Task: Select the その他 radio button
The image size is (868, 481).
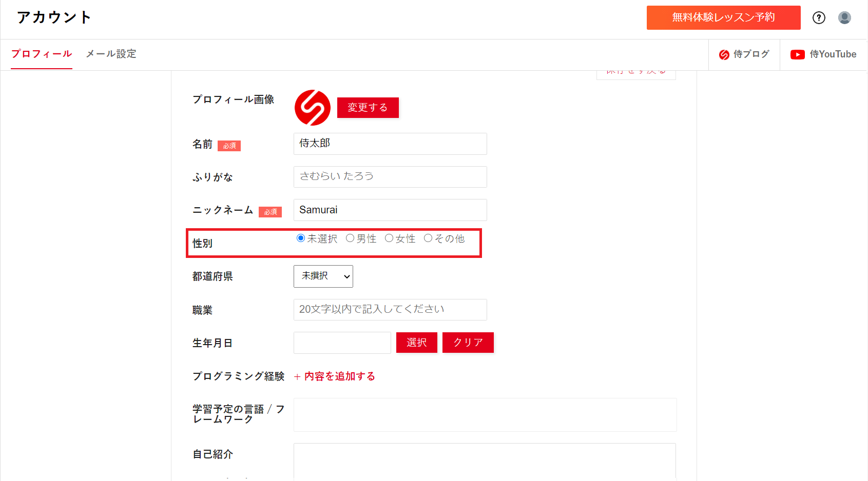Action: (x=428, y=238)
